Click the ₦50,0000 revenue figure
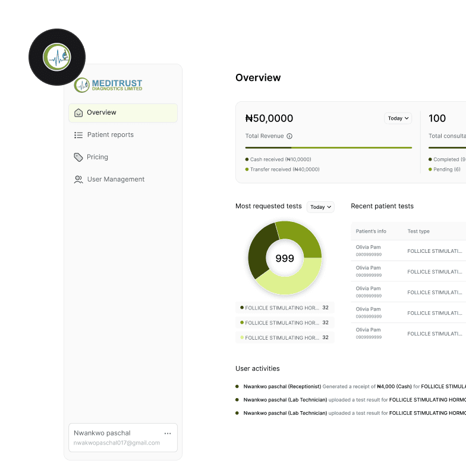The height and width of the screenshot is (476, 466). click(x=269, y=118)
